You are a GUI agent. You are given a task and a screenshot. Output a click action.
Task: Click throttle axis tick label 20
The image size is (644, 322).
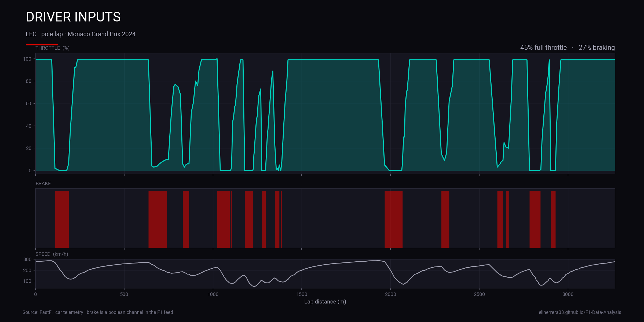tap(28, 148)
